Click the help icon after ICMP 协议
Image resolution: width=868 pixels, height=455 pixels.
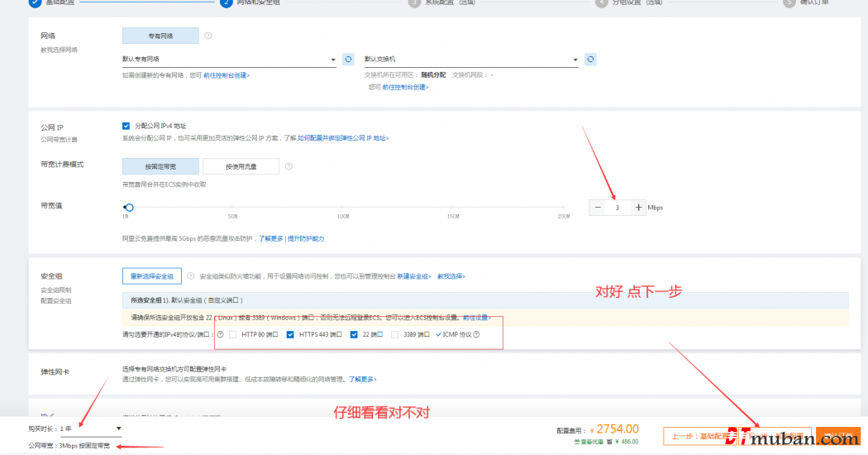[476, 334]
